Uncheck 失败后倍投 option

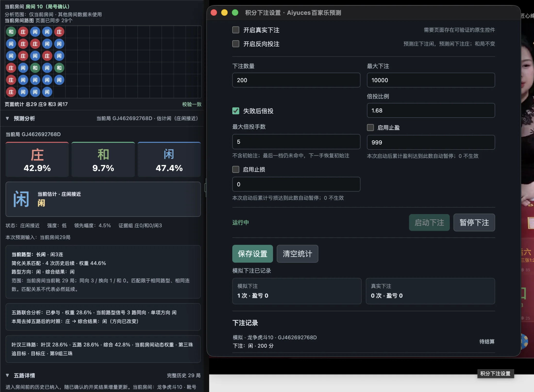[x=236, y=111]
